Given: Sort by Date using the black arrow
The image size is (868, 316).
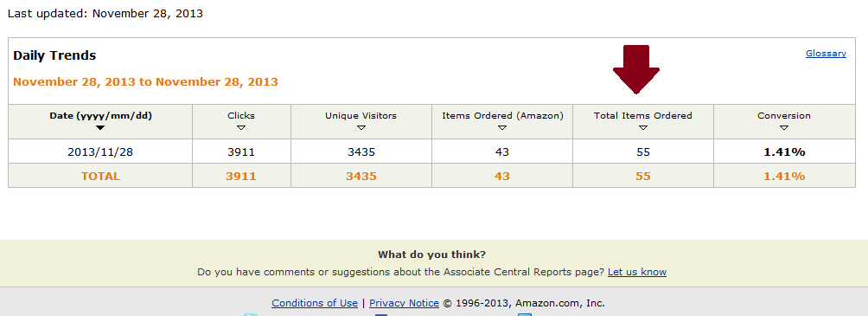Looking at the screenshot, I should [x=100, y=128].
